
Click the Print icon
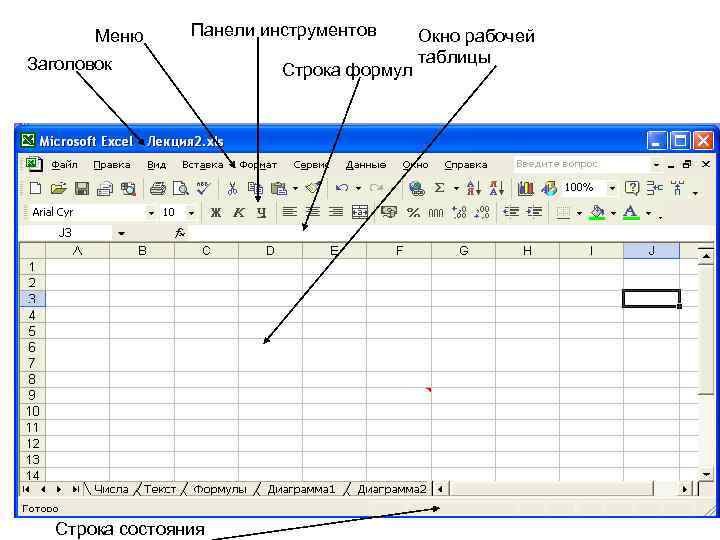coord(158,189)
